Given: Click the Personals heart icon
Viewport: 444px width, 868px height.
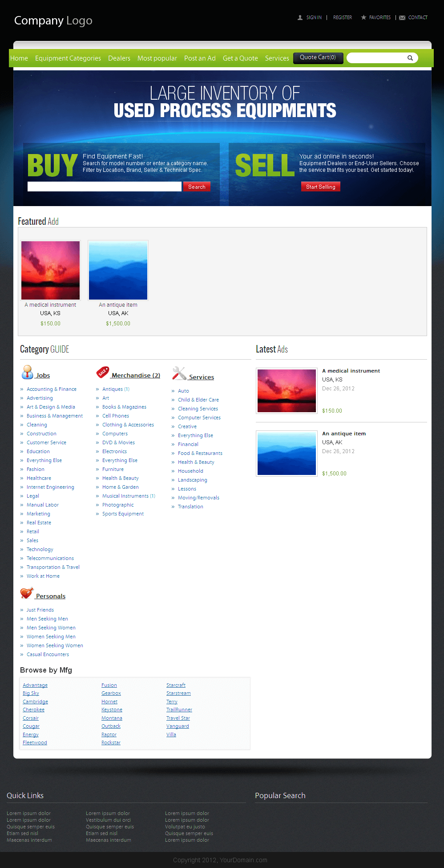Looking at the screenshot, I should 27,593.
